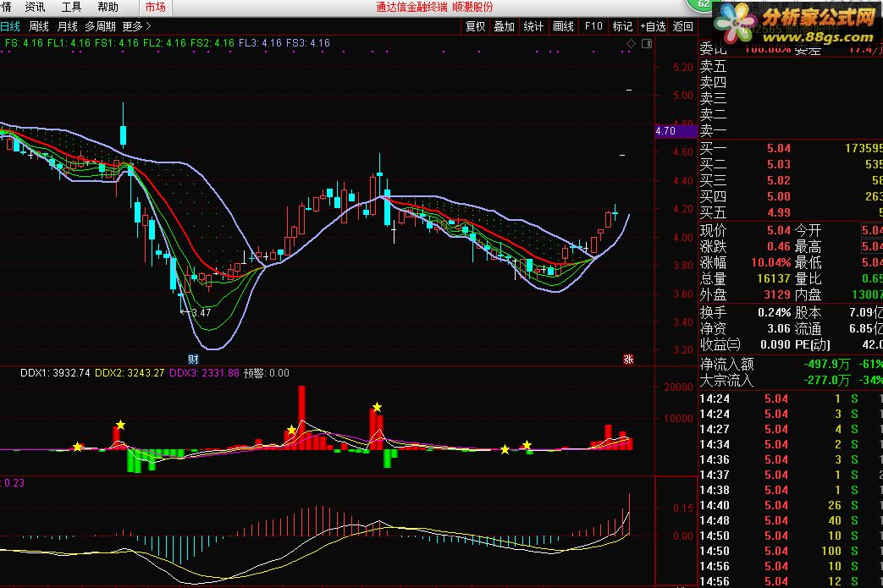Click the 买一 price 5.04
This screenshot has width=883, height=588.
[x=778, y=149]
